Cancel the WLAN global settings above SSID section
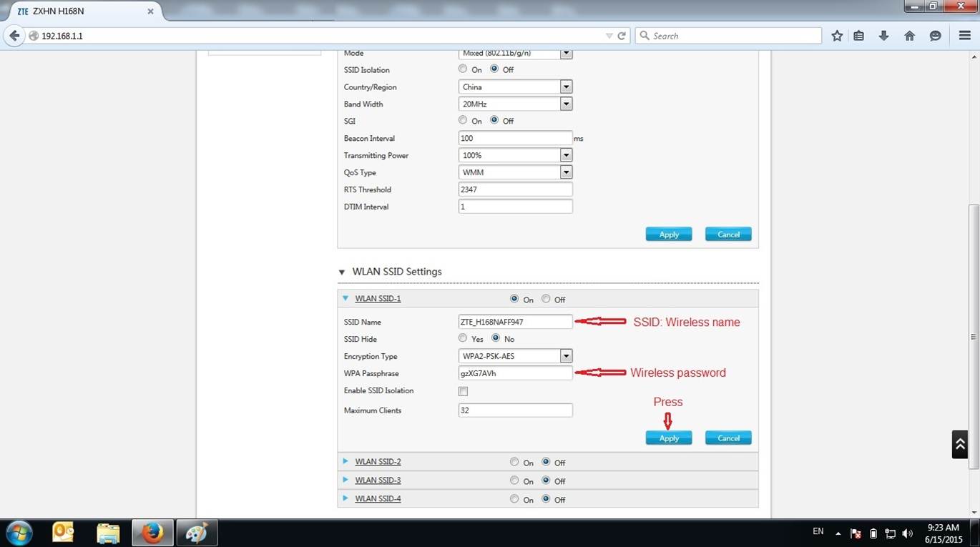 click(x=728, y=234)
